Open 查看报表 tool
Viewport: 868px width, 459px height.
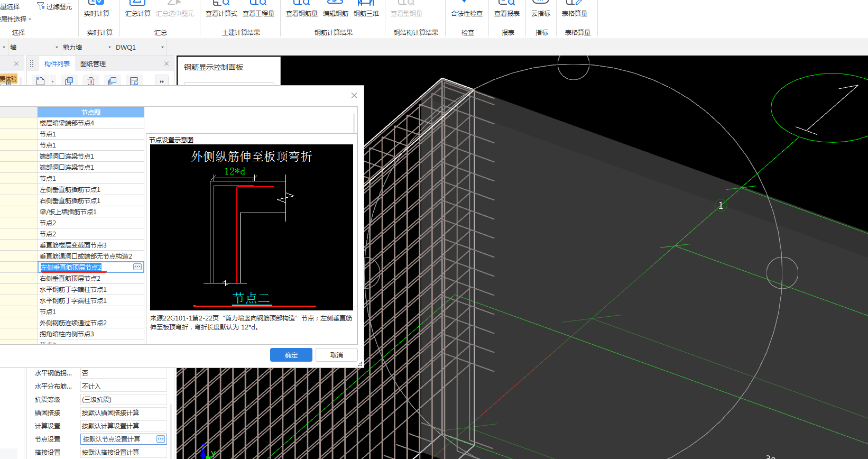[x=507, y=9]
